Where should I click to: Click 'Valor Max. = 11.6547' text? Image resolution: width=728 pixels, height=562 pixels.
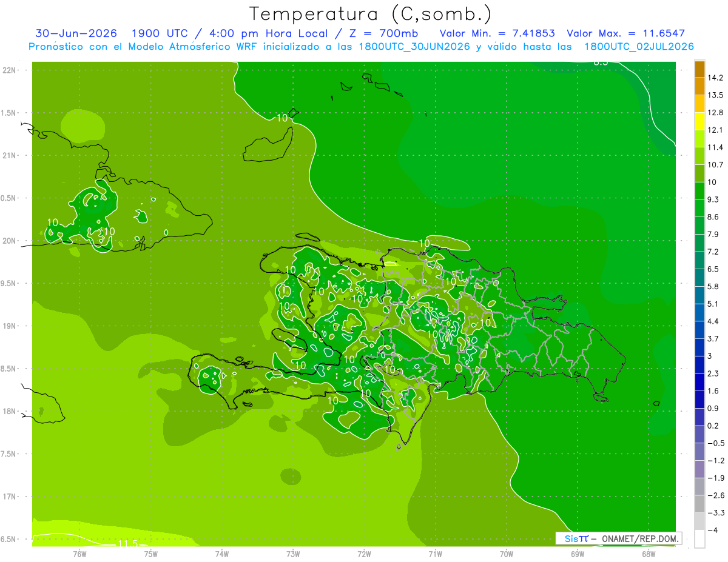pyautogui.click(x=626, y=33)
